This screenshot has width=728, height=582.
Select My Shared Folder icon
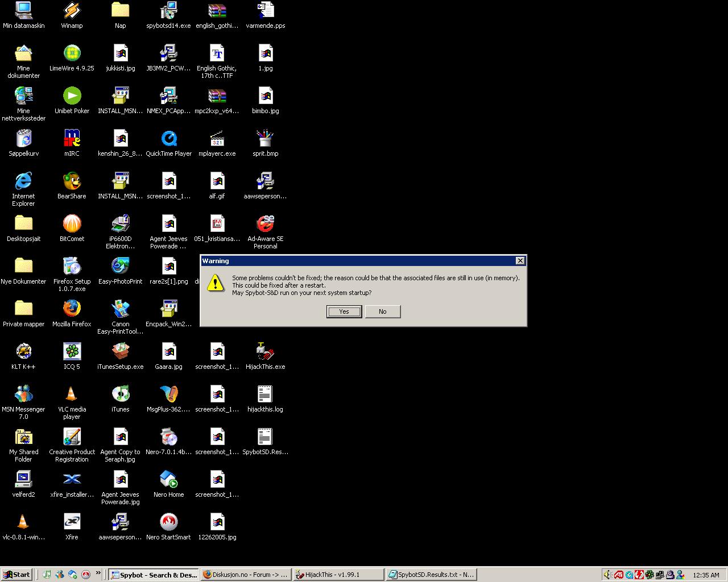point(23,445)
